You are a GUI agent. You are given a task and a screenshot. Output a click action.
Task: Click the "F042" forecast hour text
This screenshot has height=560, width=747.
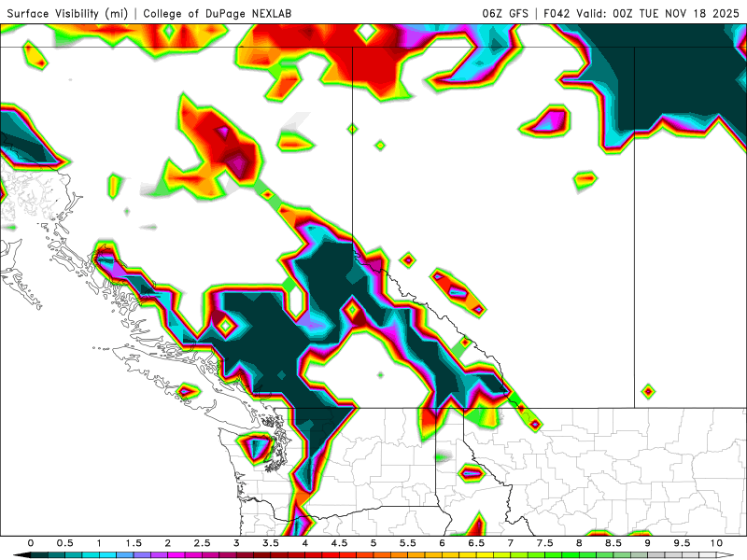[557, 13]
